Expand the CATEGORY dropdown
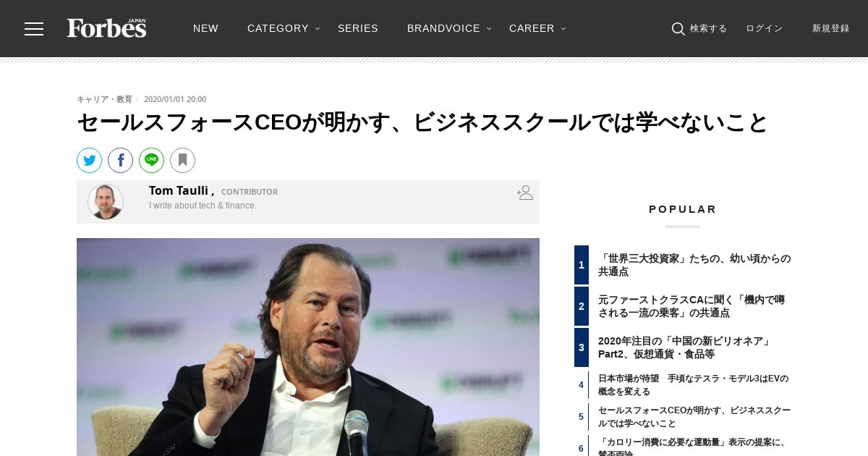The image size is (868, 456). coord(284,28)
